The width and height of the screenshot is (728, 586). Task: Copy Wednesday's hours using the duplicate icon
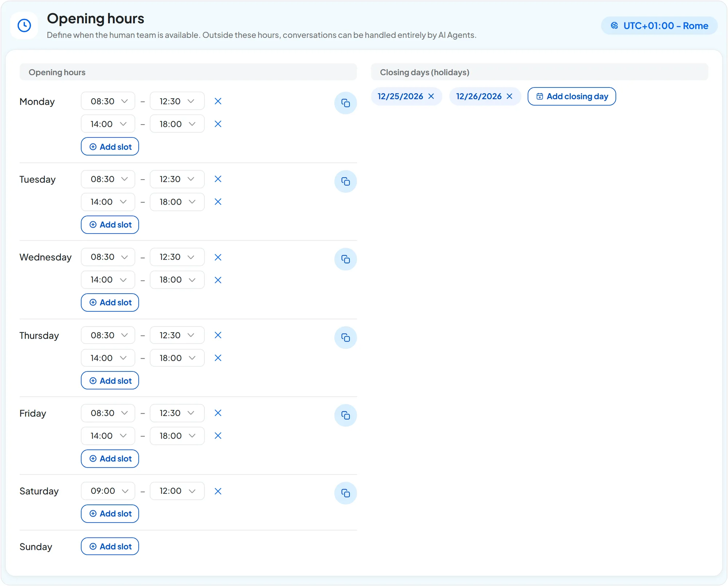(x=345, y=259)
